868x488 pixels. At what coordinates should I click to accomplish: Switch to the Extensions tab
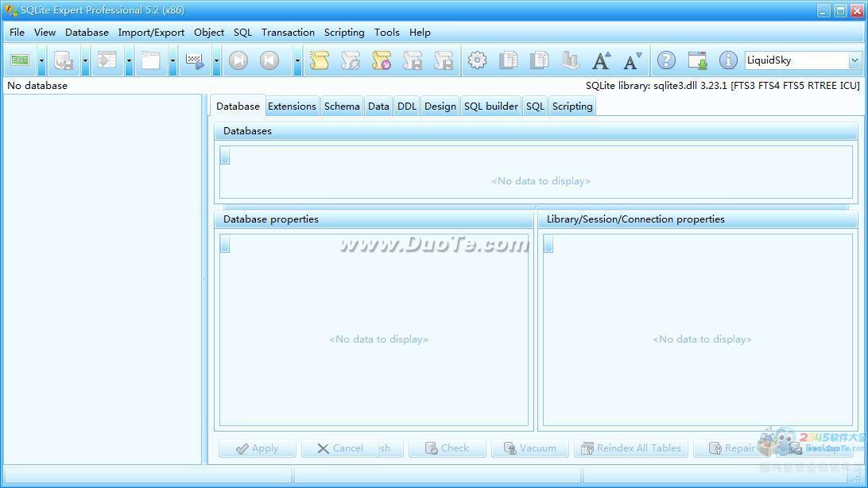[x=293, y=107]
